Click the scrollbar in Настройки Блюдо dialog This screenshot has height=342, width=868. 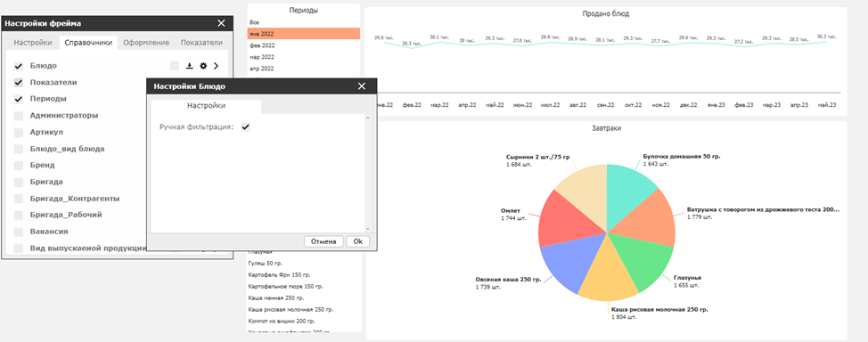(366, 173)
